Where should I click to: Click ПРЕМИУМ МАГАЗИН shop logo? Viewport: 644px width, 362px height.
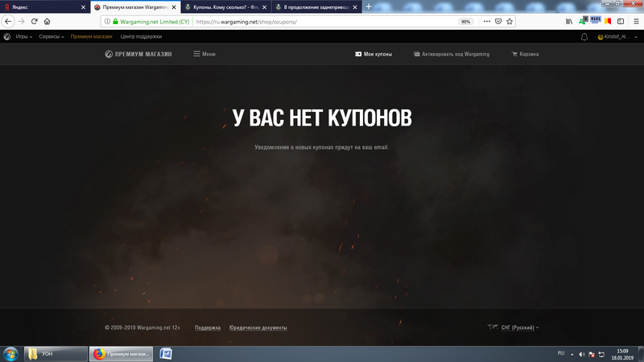pos(138,54)
